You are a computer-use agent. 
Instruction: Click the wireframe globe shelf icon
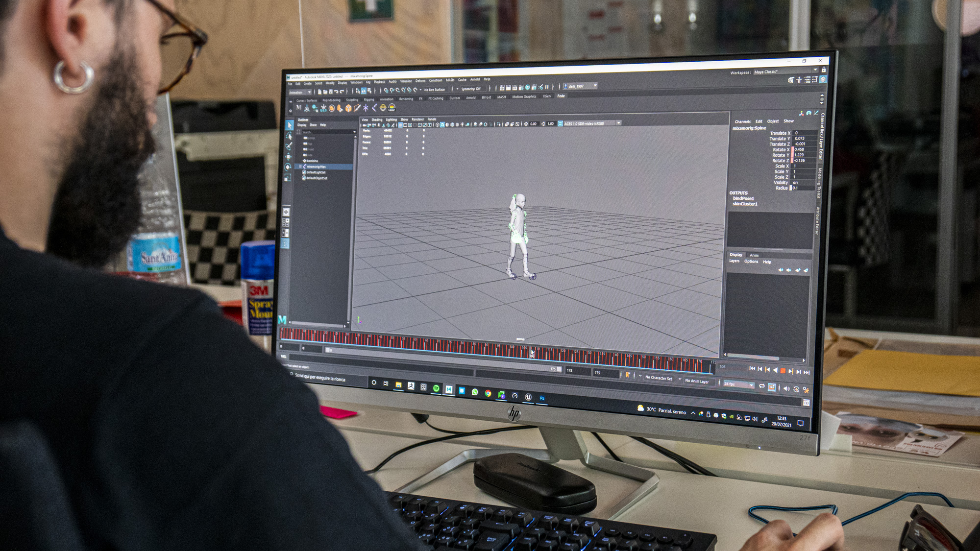coord(383,108)
